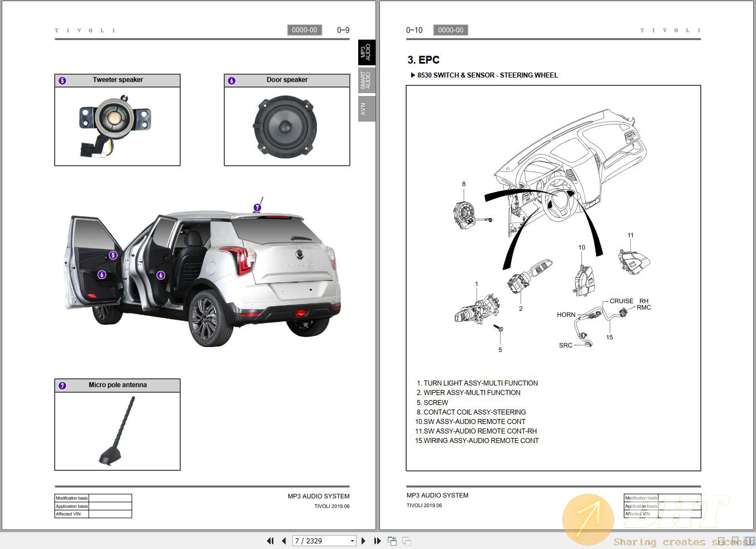Viewport: 756px width, 549px height.
Task: Click the SRC connector label in diagram
Action: click(x=566, y=345)
